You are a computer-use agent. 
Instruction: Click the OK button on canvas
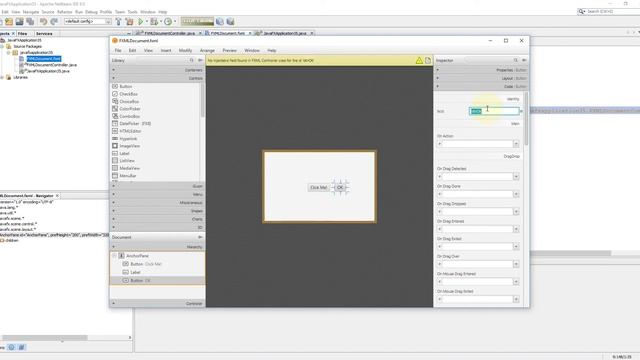click(340, 187)
